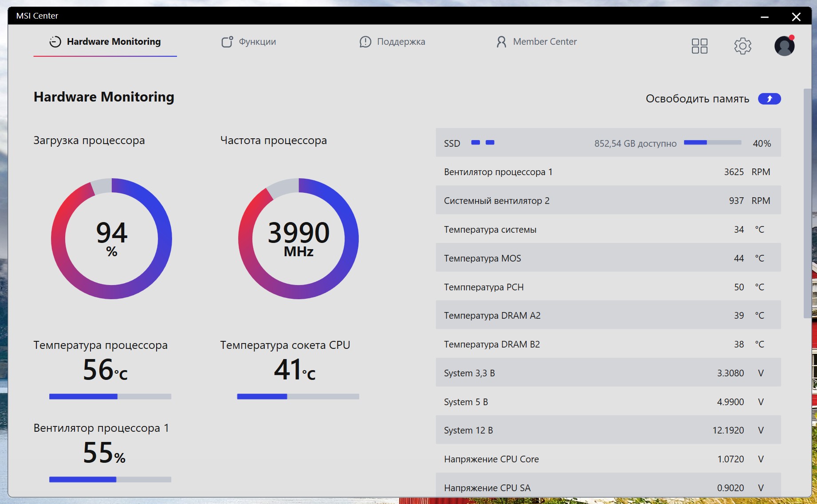
Task: Click the Hardware Monitoring clock icon
Action: pyautogui.click(x=55, y=42)
